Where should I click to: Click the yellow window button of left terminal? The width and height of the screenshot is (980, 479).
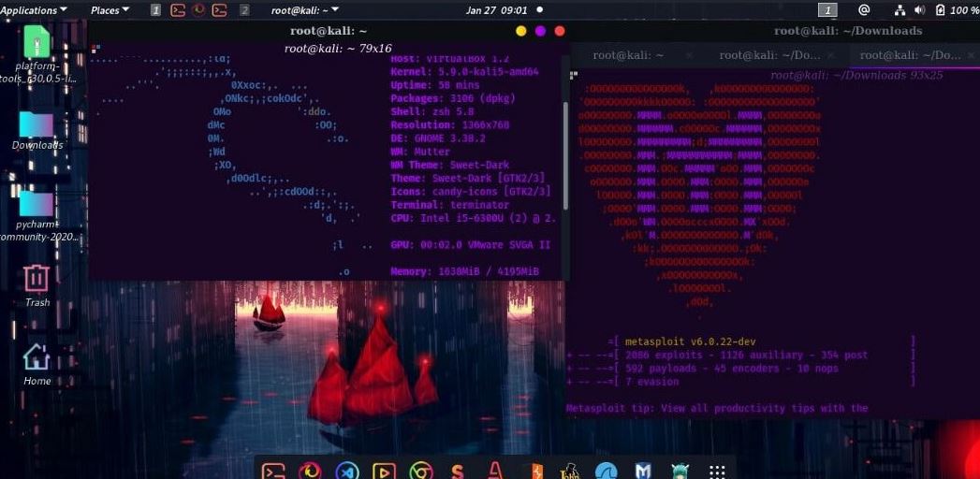pos(520,31)
